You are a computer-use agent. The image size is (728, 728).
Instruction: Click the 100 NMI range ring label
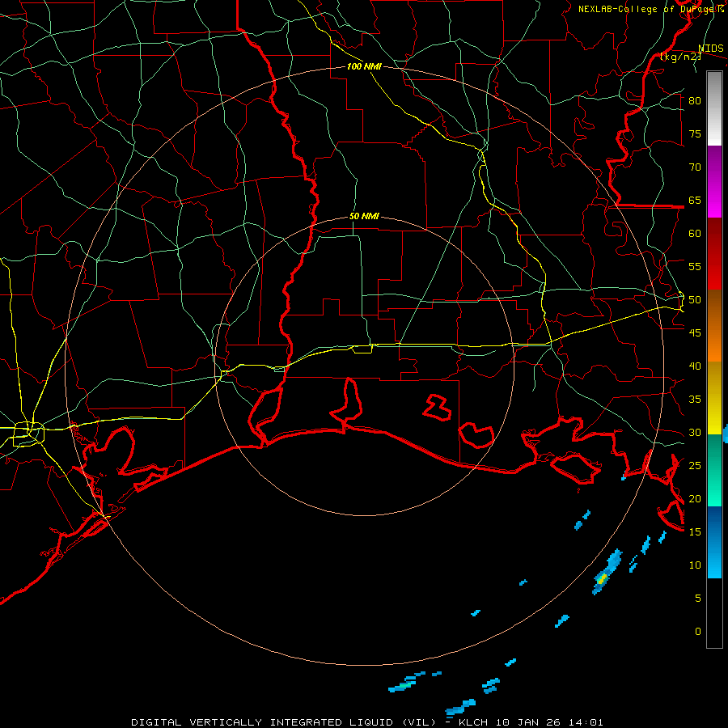(364, 66)
